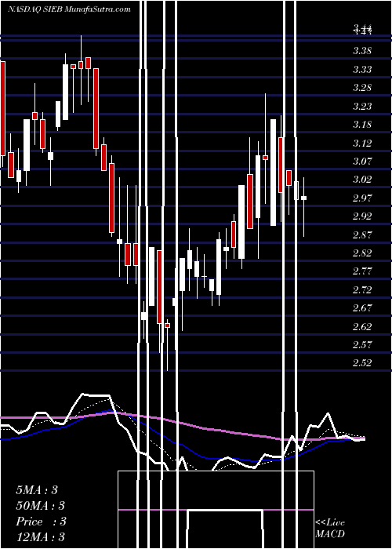
Task: Click the 3.28 price axis label
Action: pyautogui.click(x=362, y=88)
